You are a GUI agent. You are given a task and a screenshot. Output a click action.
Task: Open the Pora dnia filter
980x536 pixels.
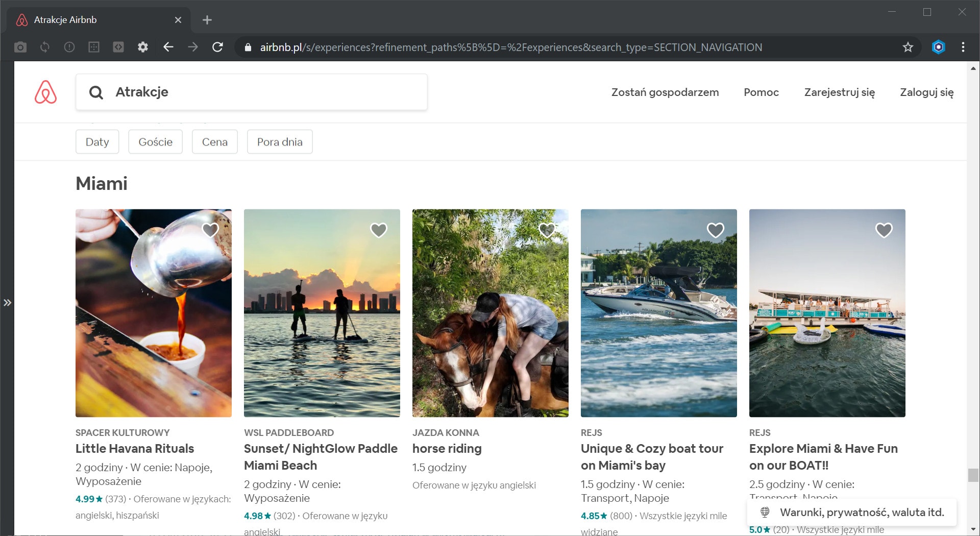pyautogui.click(x=280, y=142)
